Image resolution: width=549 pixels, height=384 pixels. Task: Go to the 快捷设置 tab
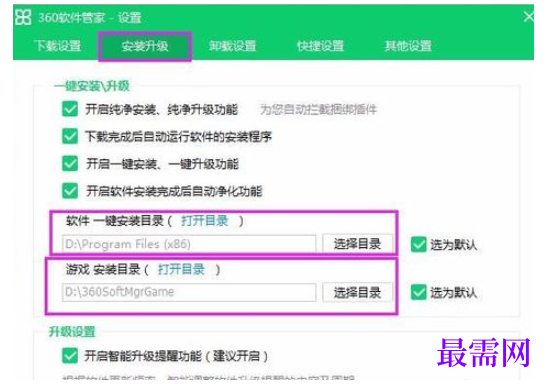click(320, 46)
